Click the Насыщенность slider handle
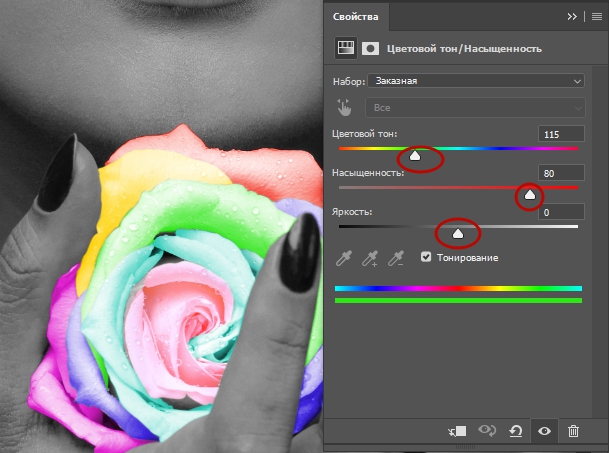The image size is (609, 453). tap(530, 195)
